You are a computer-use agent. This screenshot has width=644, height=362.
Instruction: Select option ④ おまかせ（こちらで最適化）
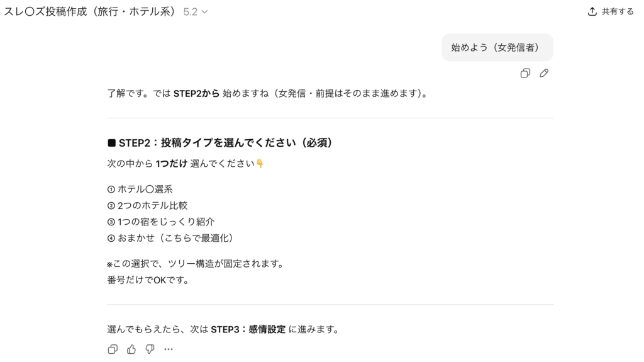(170, 238)
